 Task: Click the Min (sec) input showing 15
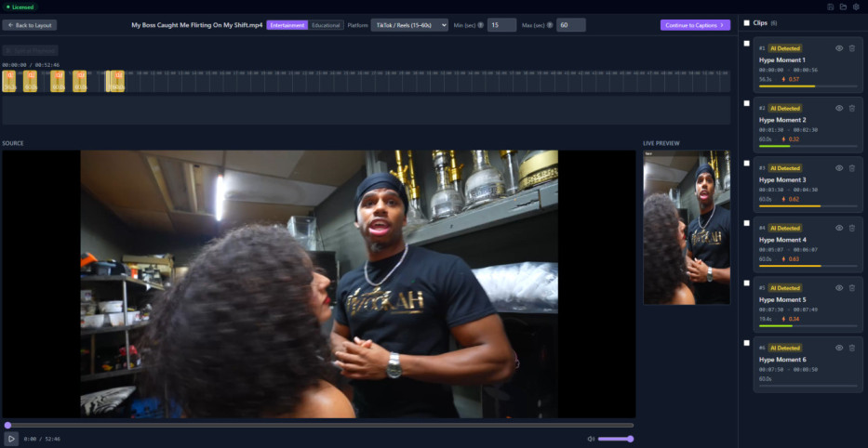[502, 25]
